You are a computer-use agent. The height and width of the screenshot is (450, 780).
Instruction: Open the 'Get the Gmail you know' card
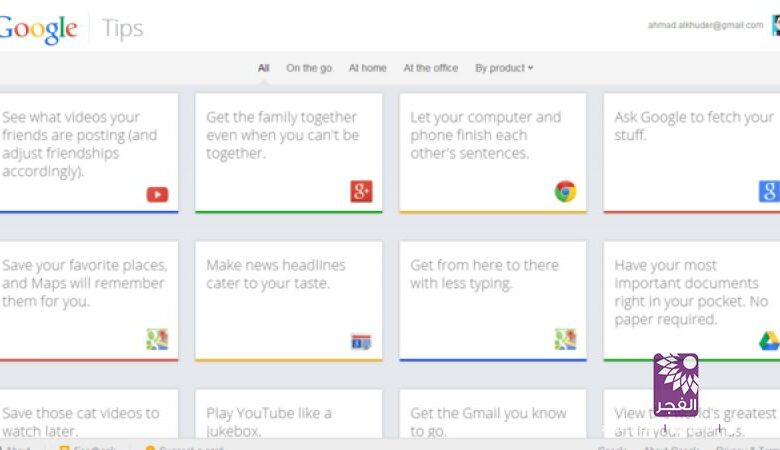(492, 418)
